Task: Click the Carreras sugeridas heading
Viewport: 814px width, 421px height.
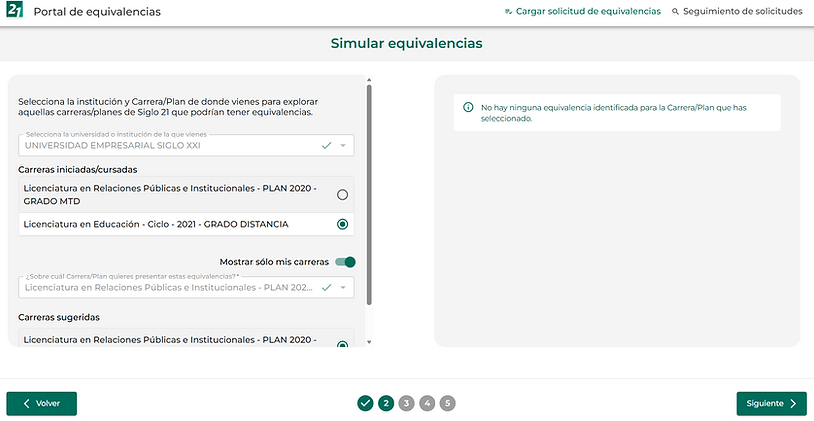Action: pyautogui.click(x=59, y=317)
